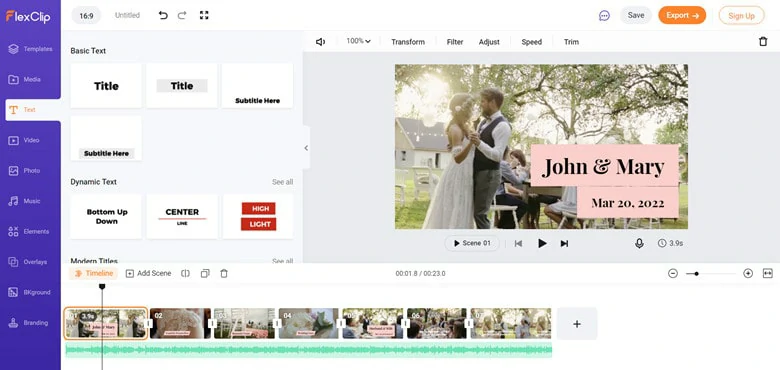Open the Templates sidebar panel
The image size is (780, 370).
pyautogui.click(x=30, y=49)
